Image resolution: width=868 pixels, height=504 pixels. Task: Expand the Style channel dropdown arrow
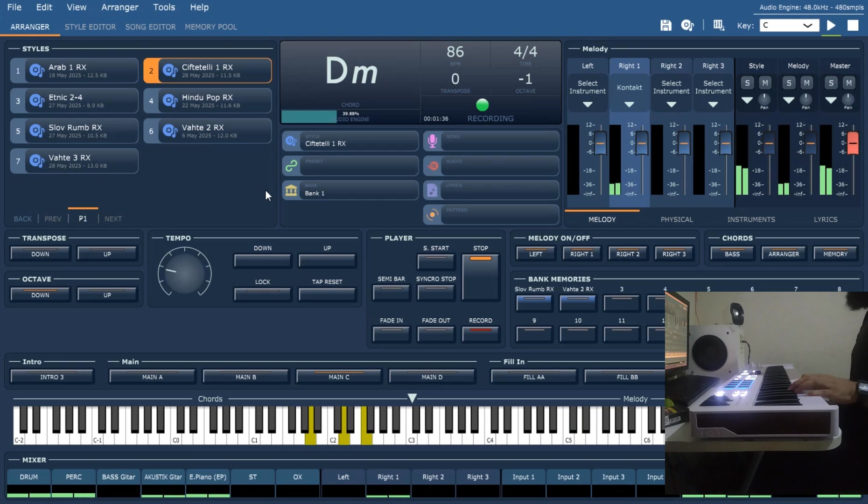(747, 100)
